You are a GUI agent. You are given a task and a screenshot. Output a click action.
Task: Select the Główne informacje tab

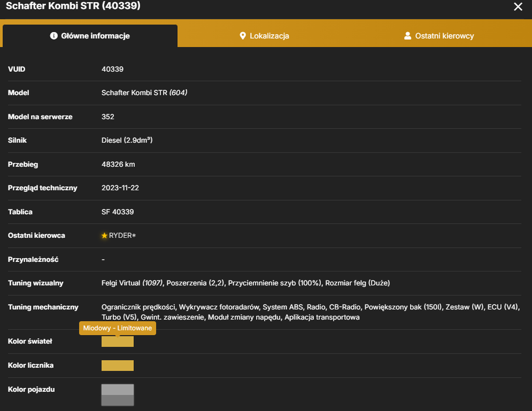point(90,36)
